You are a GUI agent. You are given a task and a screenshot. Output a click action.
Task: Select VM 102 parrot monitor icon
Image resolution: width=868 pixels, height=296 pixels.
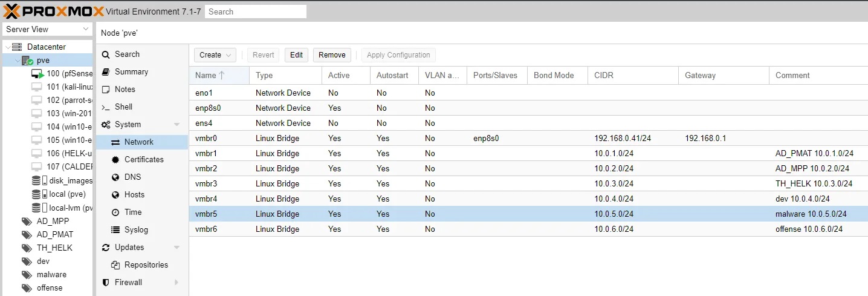(37, 100)
